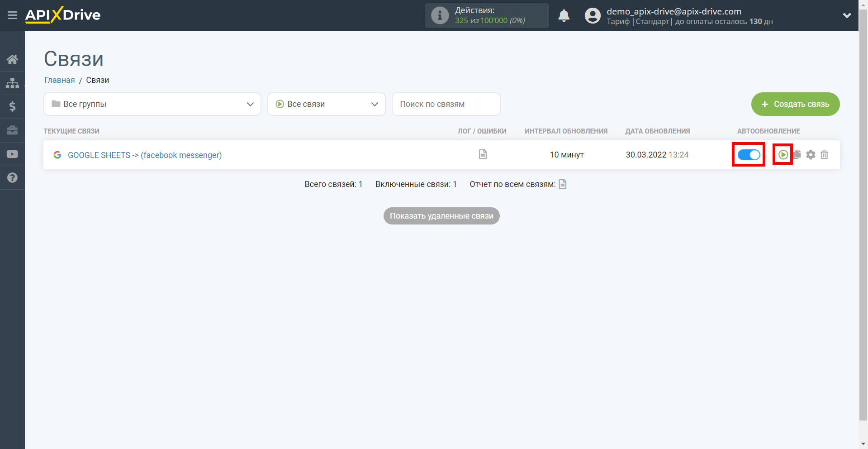Click the user avatar icon
Image resolution: width=868 pixels, height=449 pixels.
coord(593,15)
